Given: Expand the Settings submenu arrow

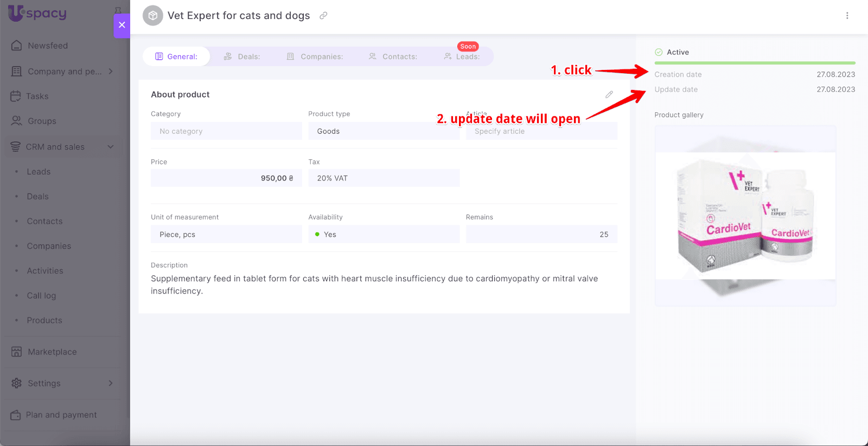Looking at the screenshot, I should coord(111,383).
